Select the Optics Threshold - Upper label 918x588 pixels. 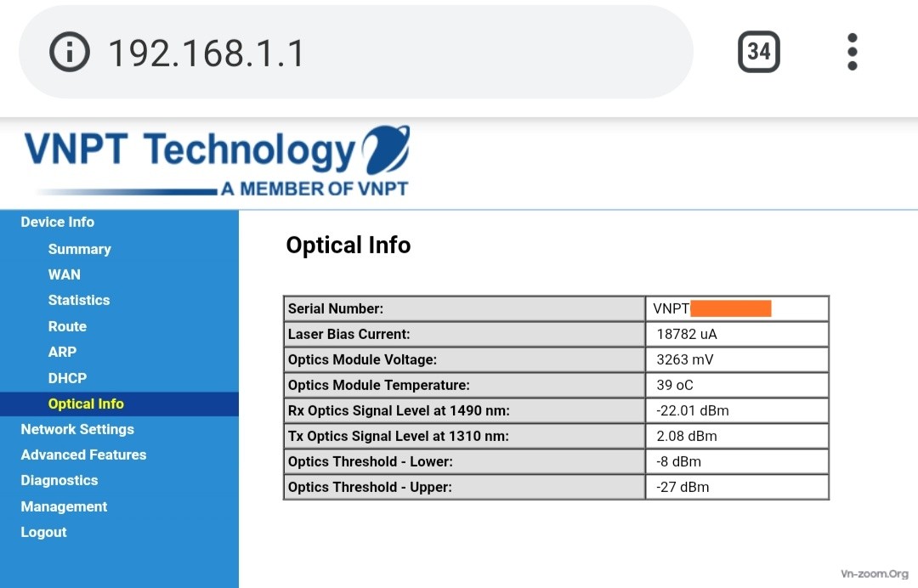click(x=465, y=488)
